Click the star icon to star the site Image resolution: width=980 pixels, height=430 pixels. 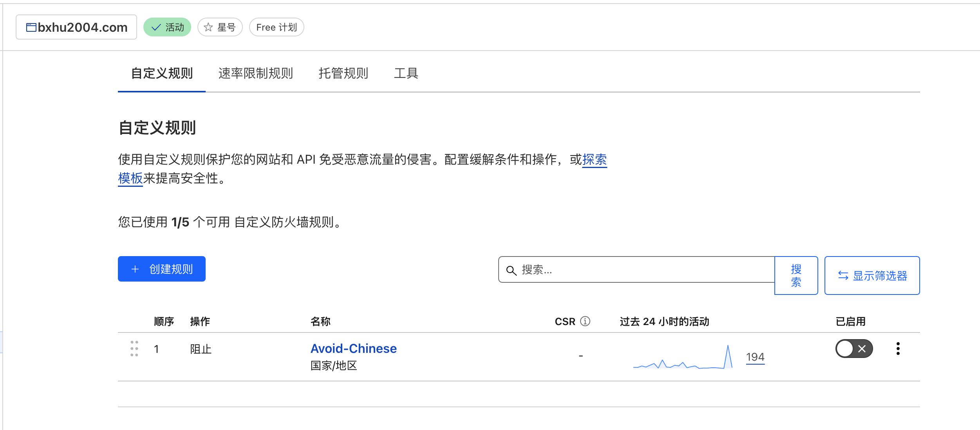(x=208, y=27)
